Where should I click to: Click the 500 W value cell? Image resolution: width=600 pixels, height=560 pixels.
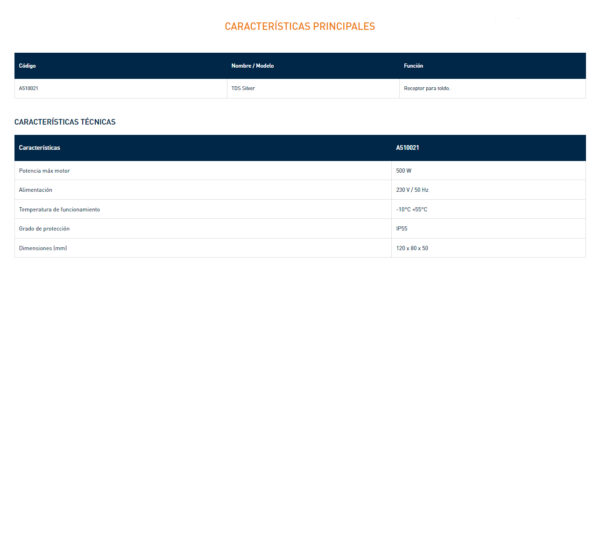pyautogui.click(x=404, y=171)
